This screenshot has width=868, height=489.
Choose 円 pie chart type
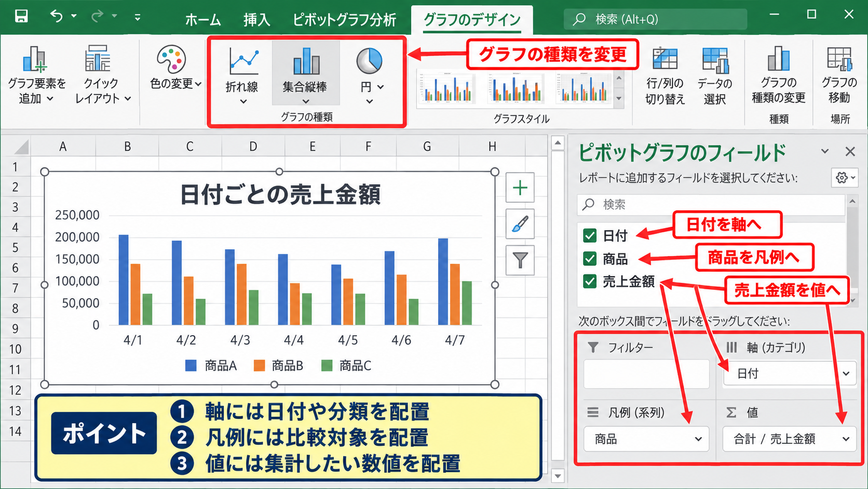(x=370, y=76)
